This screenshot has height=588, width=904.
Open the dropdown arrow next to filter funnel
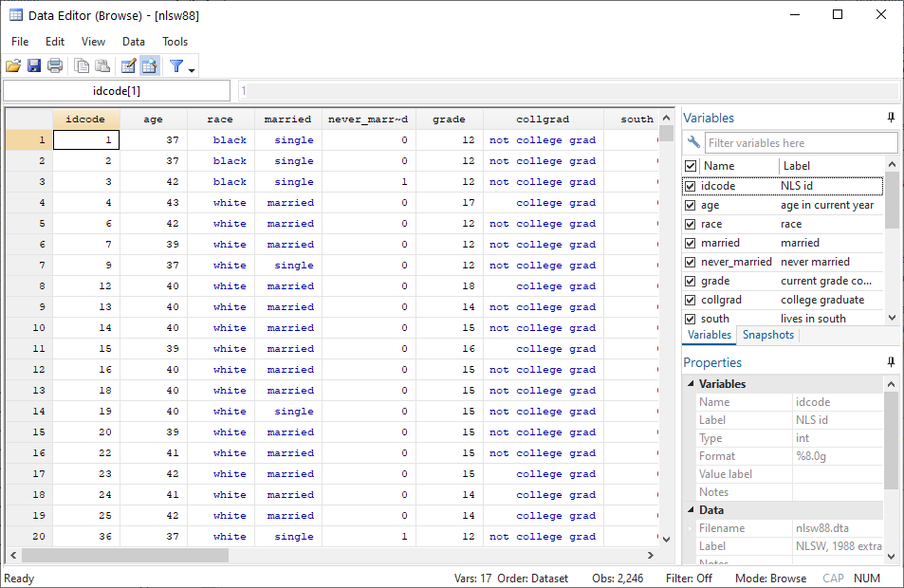(193, 68)
